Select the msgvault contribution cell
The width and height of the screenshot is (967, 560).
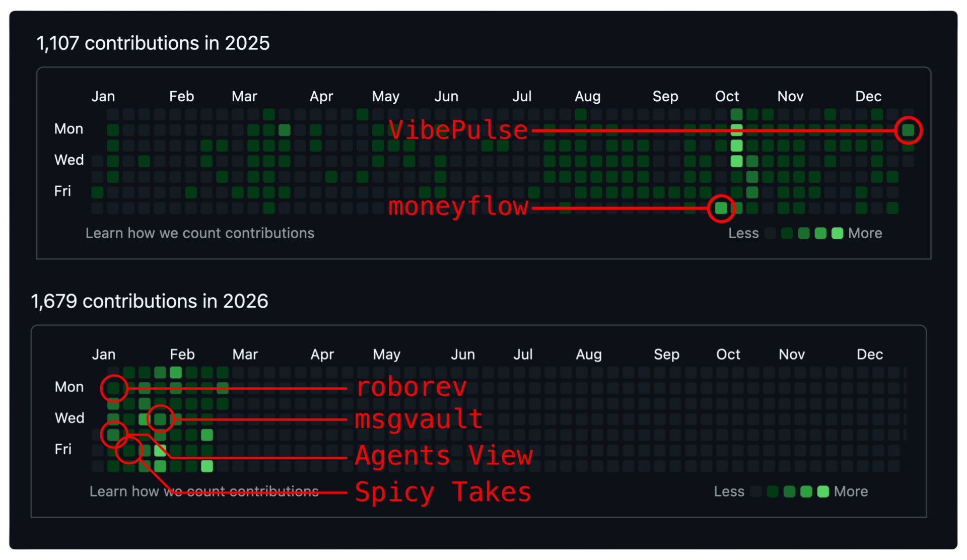click(x=160, y=418)
